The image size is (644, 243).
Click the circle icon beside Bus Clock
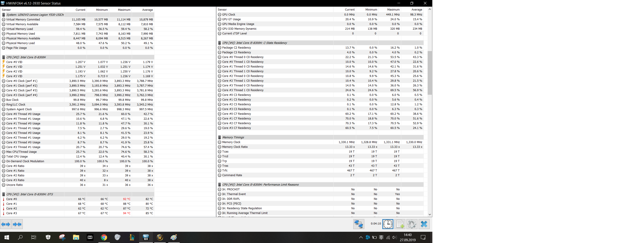coord(4,100)
